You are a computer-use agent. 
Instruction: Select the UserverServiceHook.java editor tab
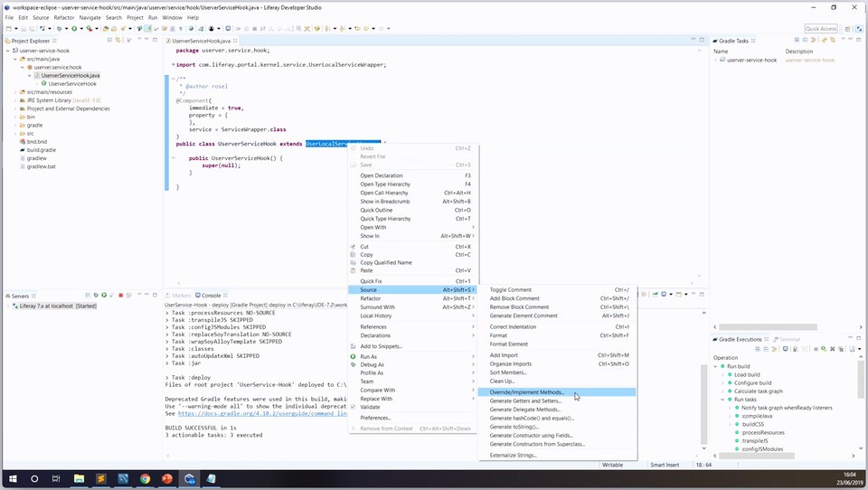201,41
